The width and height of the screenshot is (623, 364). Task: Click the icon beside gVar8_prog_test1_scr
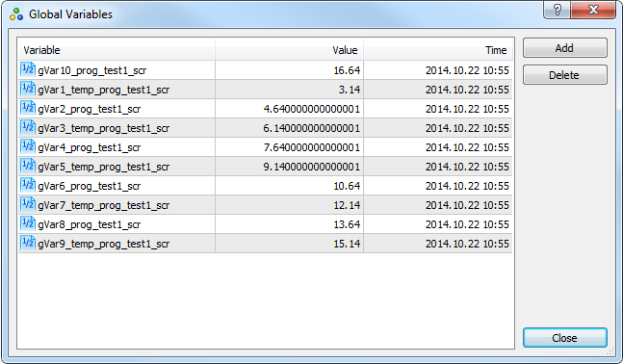(28, 224)
